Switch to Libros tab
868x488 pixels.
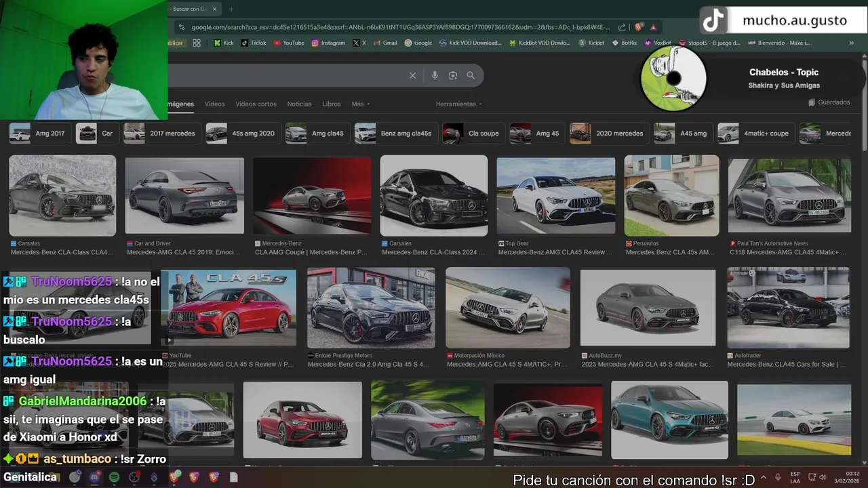pos(332,104)
